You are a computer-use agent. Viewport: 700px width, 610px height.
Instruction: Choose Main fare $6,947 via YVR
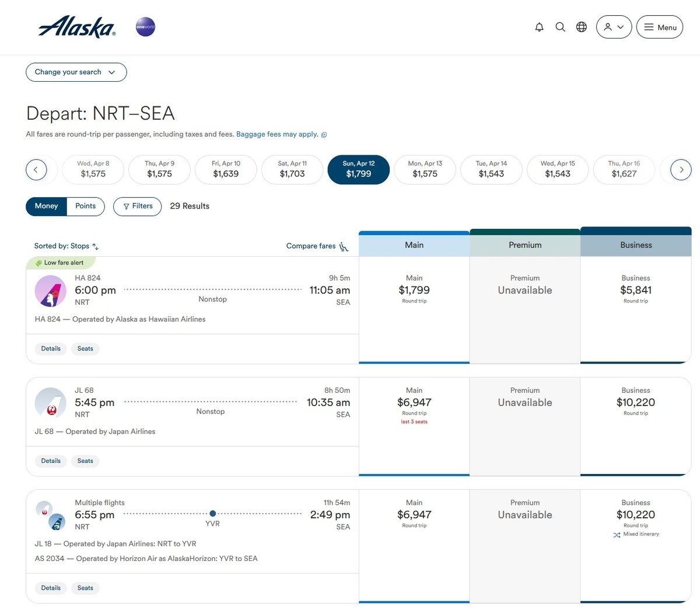click(x=414, y=546)
